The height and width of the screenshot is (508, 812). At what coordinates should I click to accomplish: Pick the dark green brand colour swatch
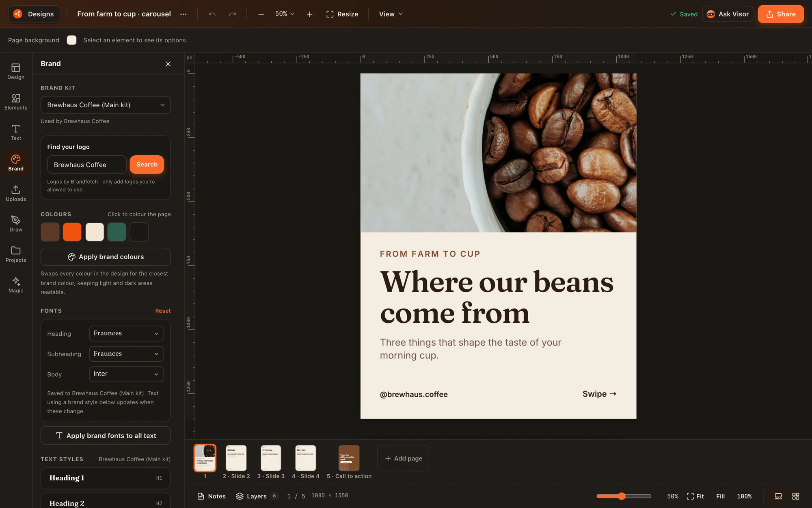point(117,232)
